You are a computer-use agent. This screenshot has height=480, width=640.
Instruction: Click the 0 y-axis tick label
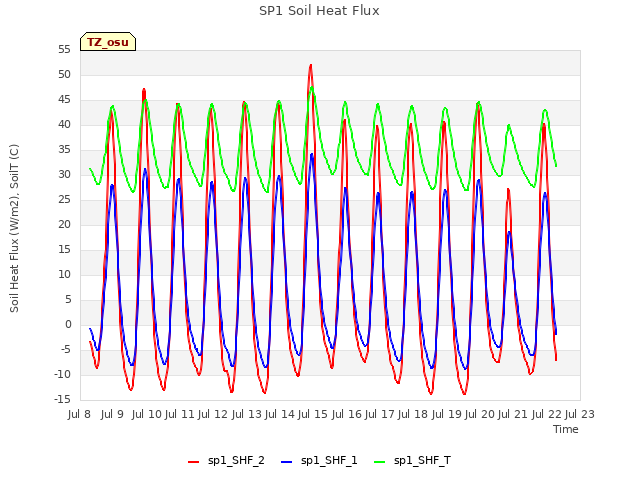click(68, 324)
